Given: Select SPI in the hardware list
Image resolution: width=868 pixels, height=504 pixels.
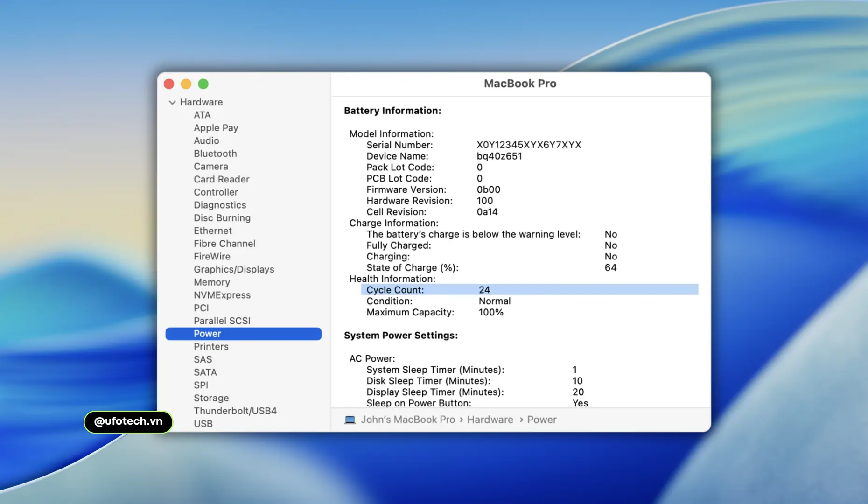Looking at the screenshot, I should [201, 385].
